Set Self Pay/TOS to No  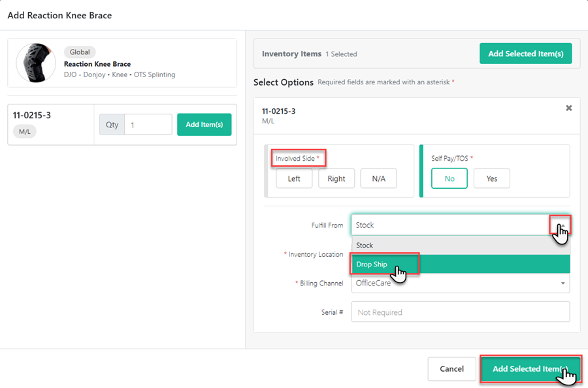[449, 178]
